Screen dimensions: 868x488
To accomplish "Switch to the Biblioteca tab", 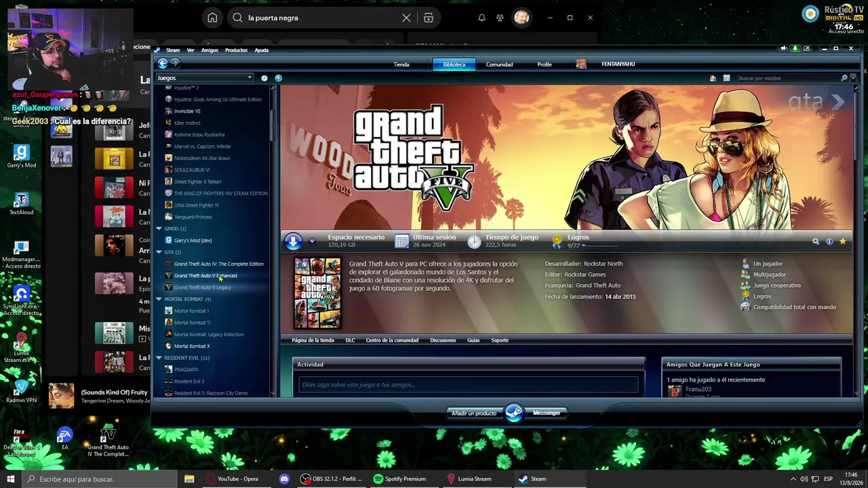I will pyautogui.click(x=454, y=64).
